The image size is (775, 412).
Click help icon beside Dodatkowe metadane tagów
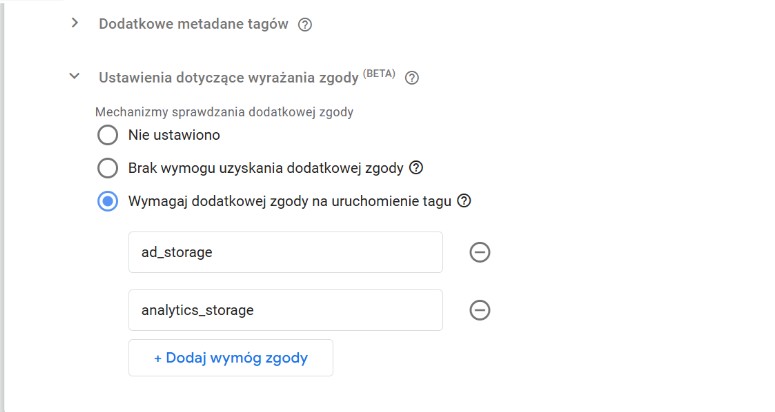coord(305,24)
